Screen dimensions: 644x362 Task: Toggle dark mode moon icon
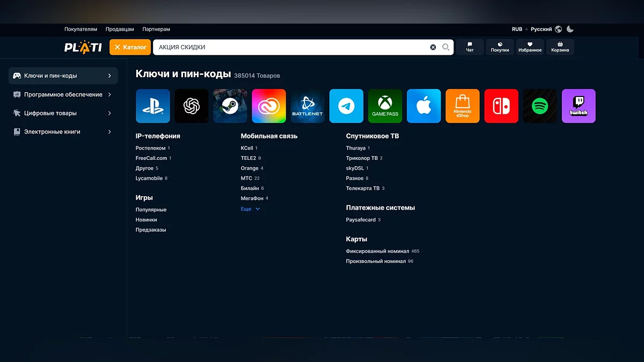(570, 29)
